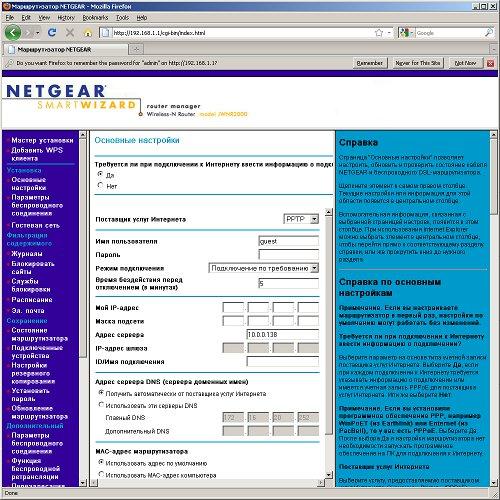Viewport: 500px width, 500px height.
Task: Click help panel scrollbar thumb
Action: tap(494, 177)
